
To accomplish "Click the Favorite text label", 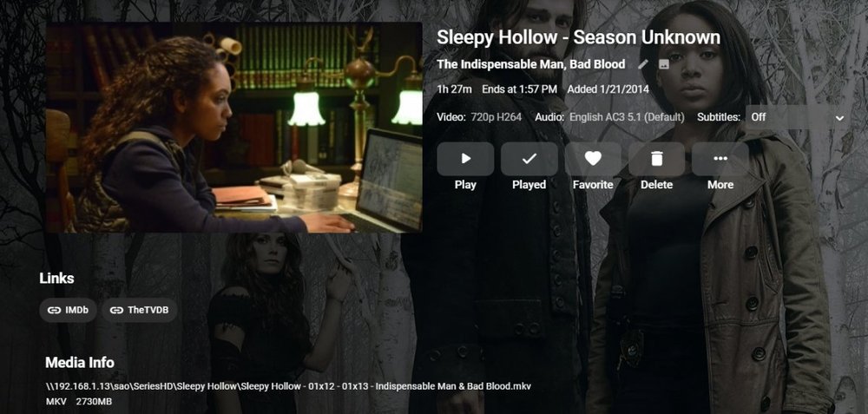I will click(x=593, y=185).
